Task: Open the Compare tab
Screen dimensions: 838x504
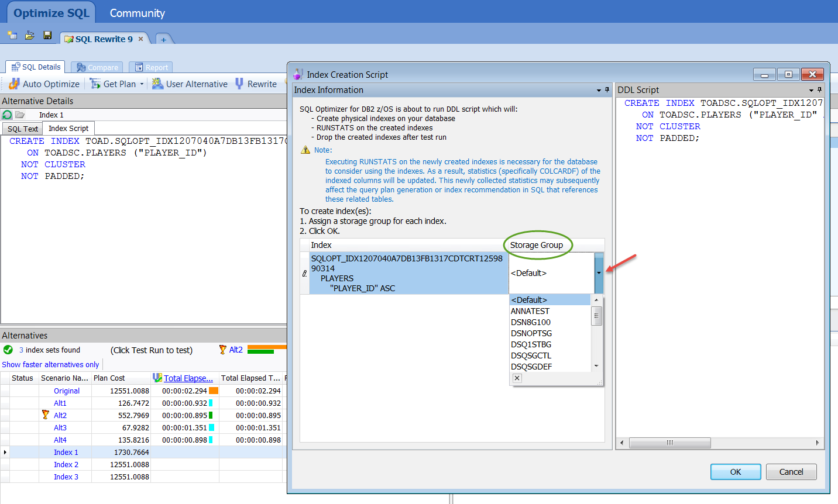Action: [97, 68]
